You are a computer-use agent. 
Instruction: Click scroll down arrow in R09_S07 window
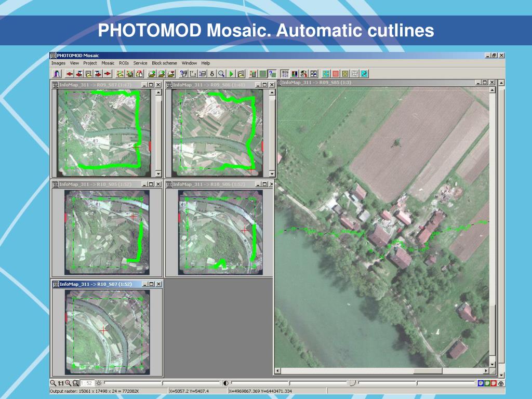(x=158, y=174)
